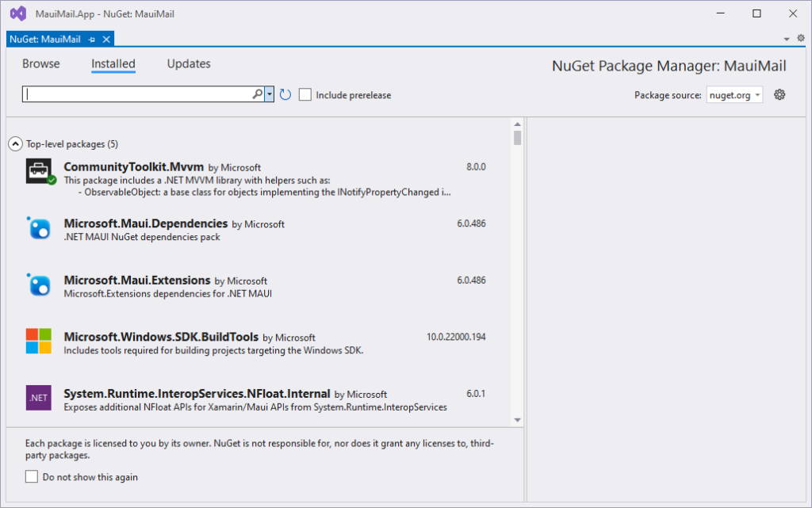Click the Microsoft.Maui.Extensions package icon
The width and height of the screenshot is (812, 508).
coord(39,285)
